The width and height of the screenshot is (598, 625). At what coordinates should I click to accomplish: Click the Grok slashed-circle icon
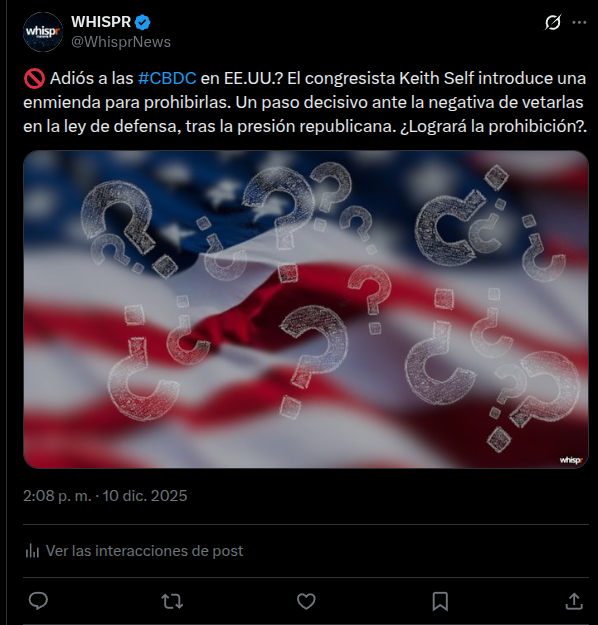pos(553,22)
